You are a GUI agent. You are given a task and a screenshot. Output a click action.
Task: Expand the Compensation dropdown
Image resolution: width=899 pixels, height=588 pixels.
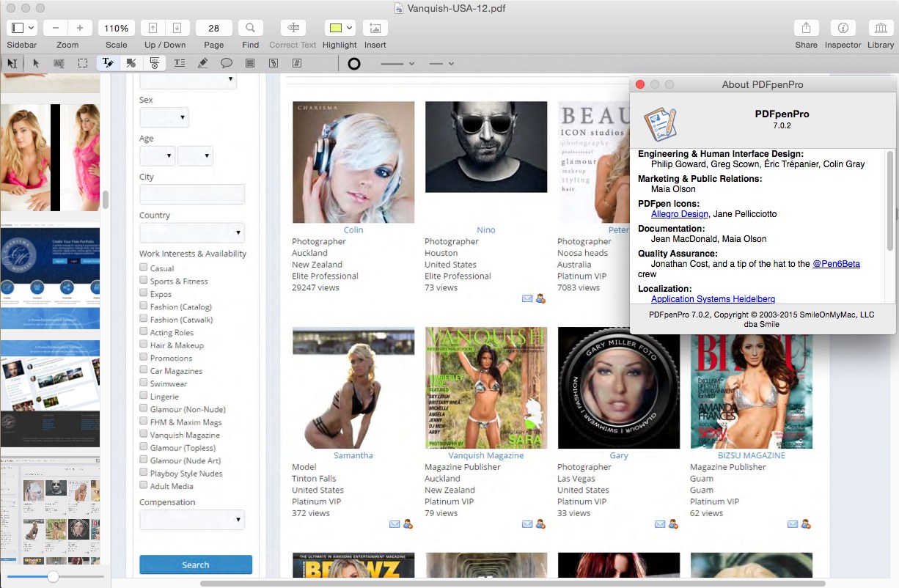point(192,520)
